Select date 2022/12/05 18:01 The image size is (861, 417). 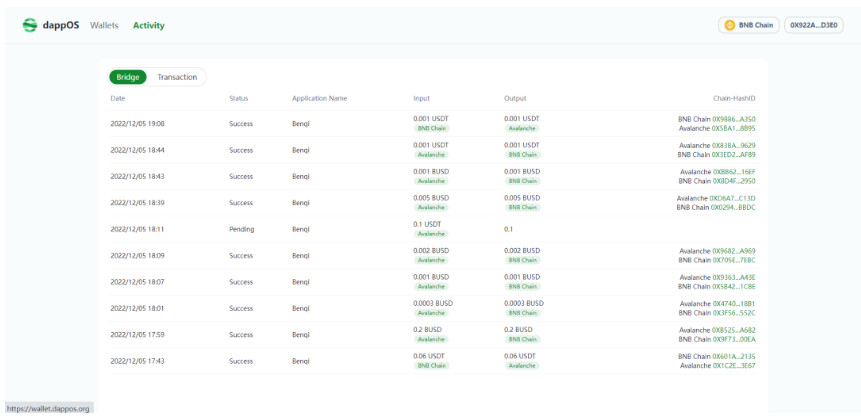point(137,308)
